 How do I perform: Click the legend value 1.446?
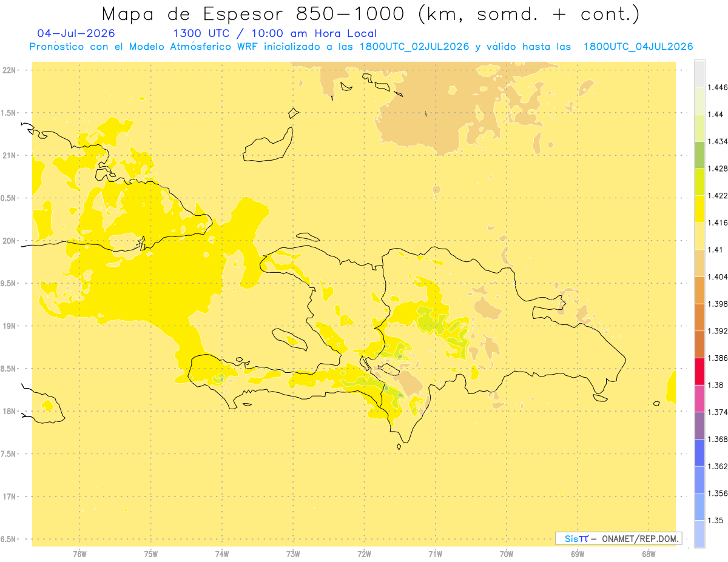click(x=718, y=87)
